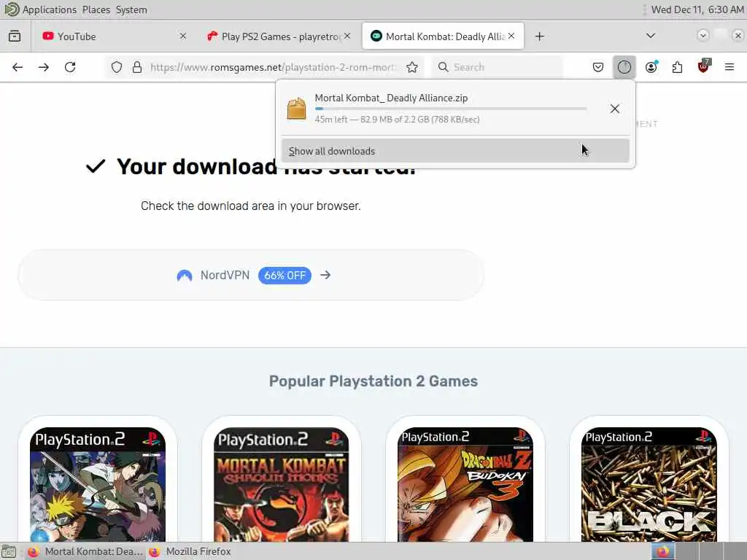Viewport: 747px width, 560px height.
Task: Close the Mortal Kombat tab
Action: pos(511,36)
